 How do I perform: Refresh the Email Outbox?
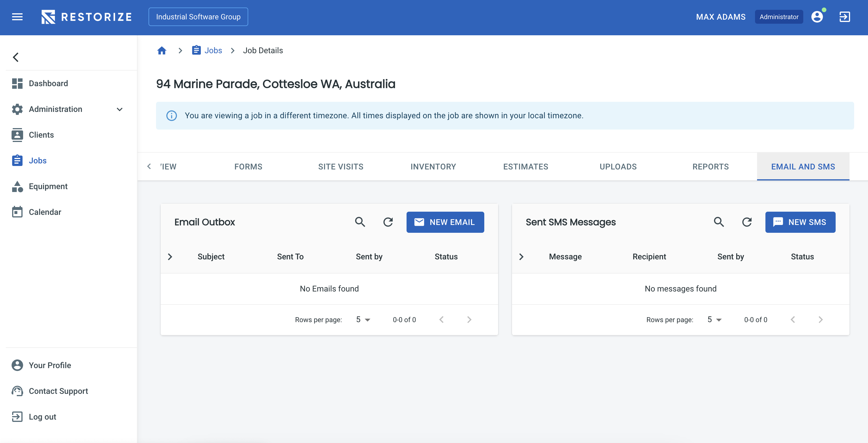point(388,222)
